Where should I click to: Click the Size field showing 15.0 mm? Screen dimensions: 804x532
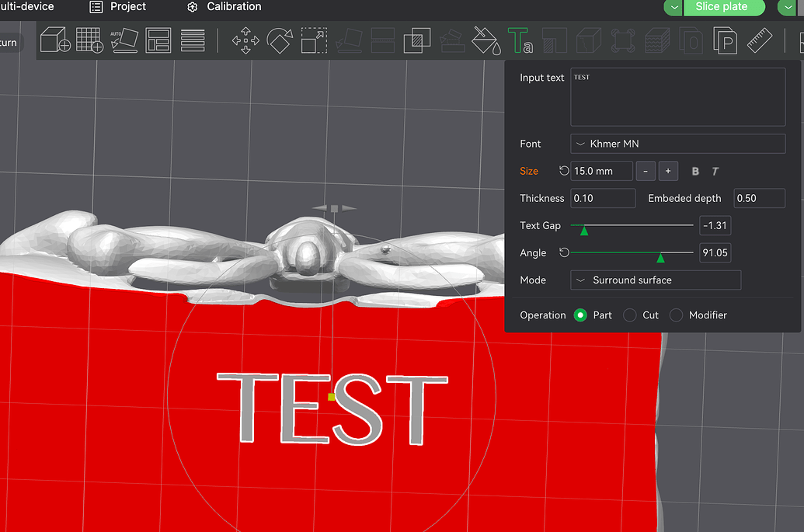coord(601,171)
